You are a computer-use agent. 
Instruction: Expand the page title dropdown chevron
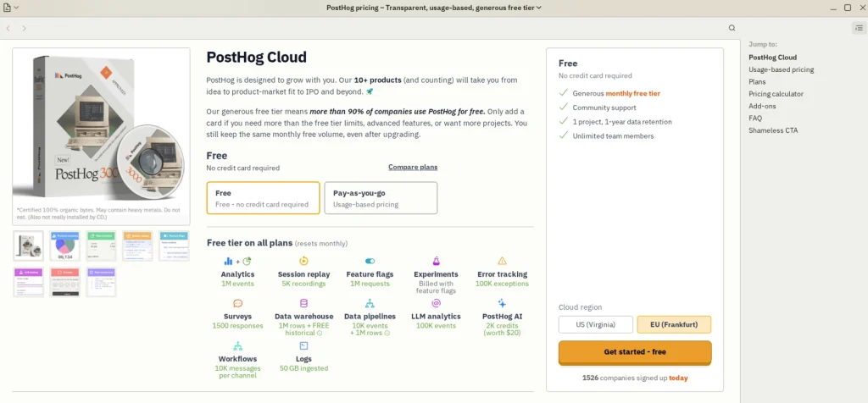pos(538,8)
